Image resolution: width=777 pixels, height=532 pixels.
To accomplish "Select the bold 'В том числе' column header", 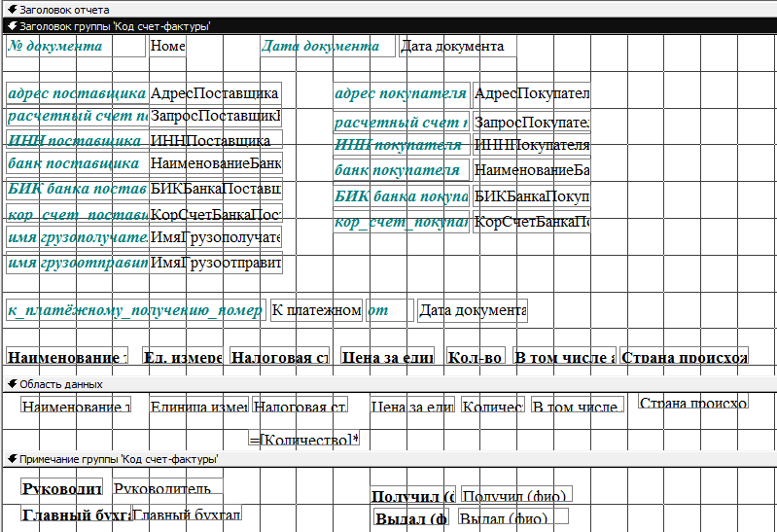I will tap(564, 356).
